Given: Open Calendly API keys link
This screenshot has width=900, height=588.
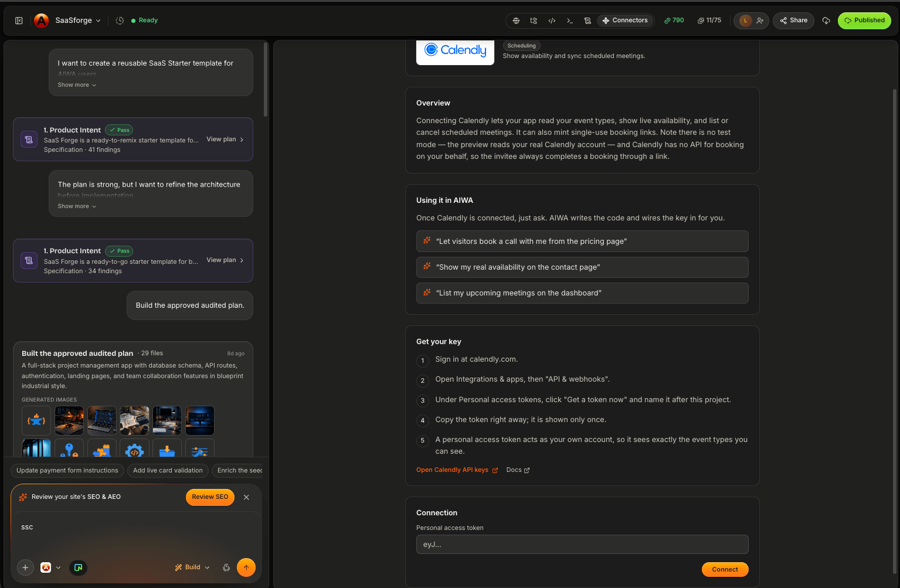Looking at the screenshot, I should coord(457,470).
